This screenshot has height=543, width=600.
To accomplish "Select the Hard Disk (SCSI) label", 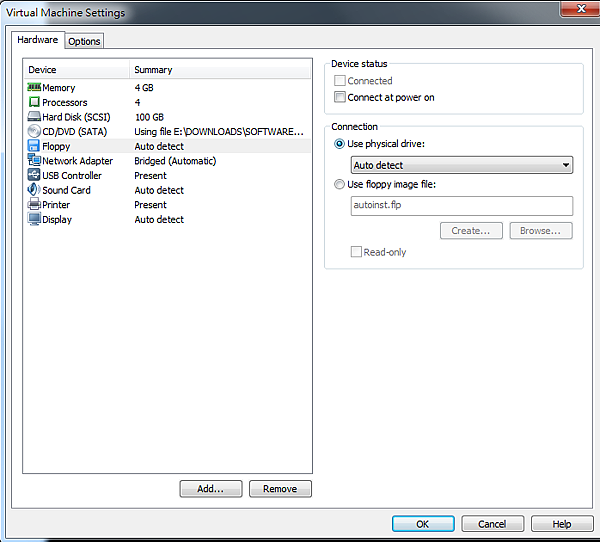I will click(76, 117).
